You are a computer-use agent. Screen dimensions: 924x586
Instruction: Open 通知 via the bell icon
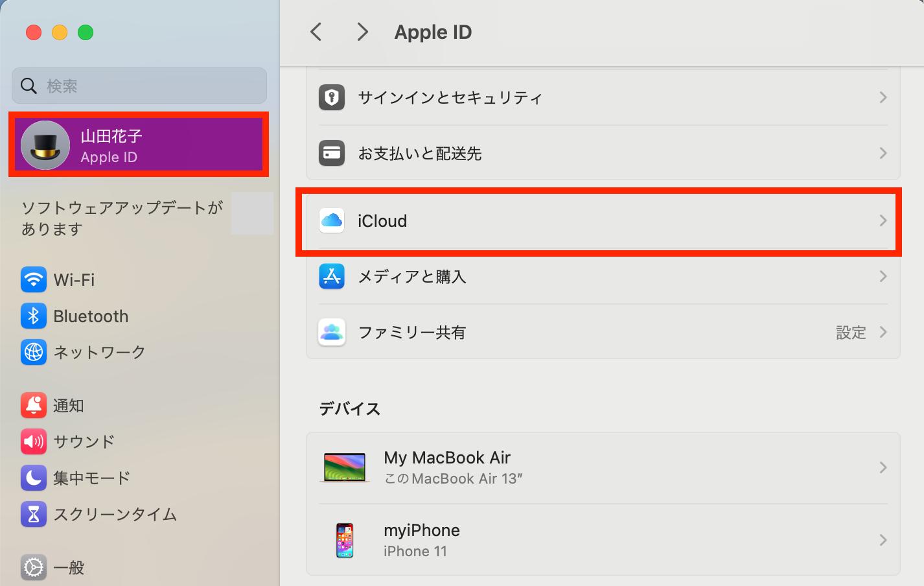pos(33,405)
